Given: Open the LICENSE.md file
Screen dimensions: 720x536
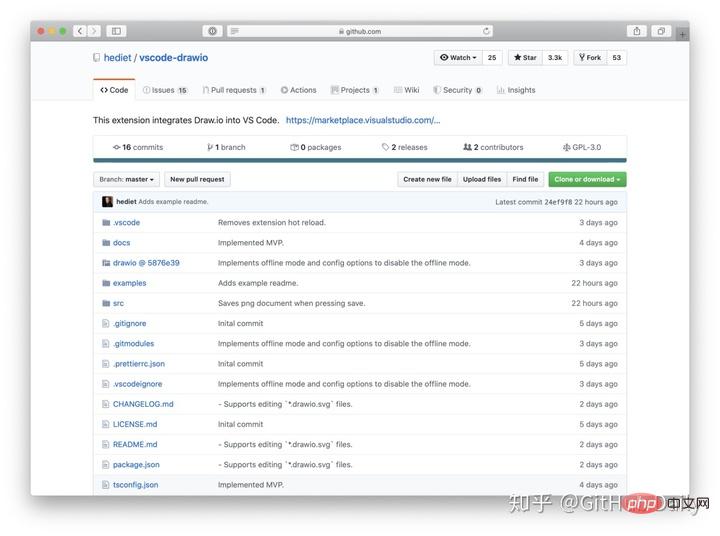Looking at the screenshot, I should click(135, 424).
